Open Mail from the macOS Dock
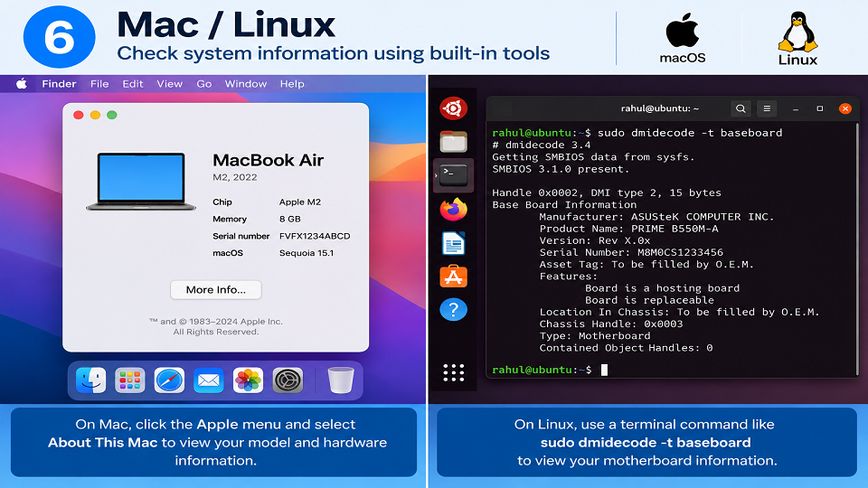The height and width of the screenshot is (488, 868). 209,380
